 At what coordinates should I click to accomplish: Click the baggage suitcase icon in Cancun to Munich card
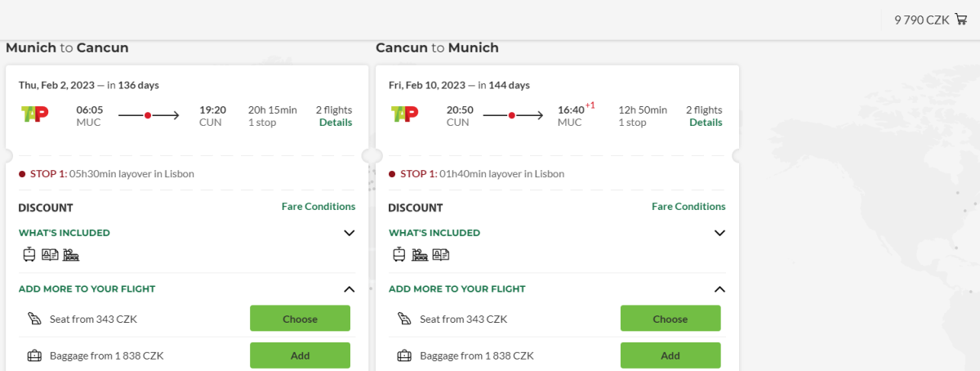pyautogui.click(x=404, y=355)
